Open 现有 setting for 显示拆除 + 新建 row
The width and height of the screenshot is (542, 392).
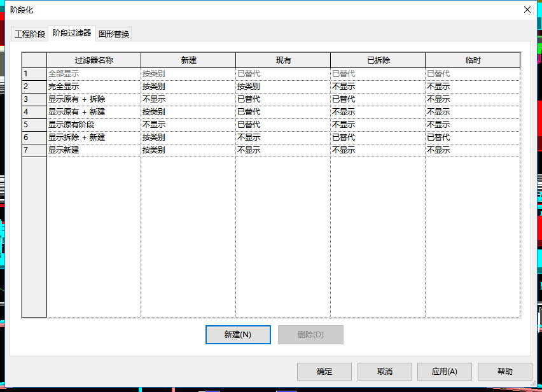pyautogui.click(x=283, y=137)
